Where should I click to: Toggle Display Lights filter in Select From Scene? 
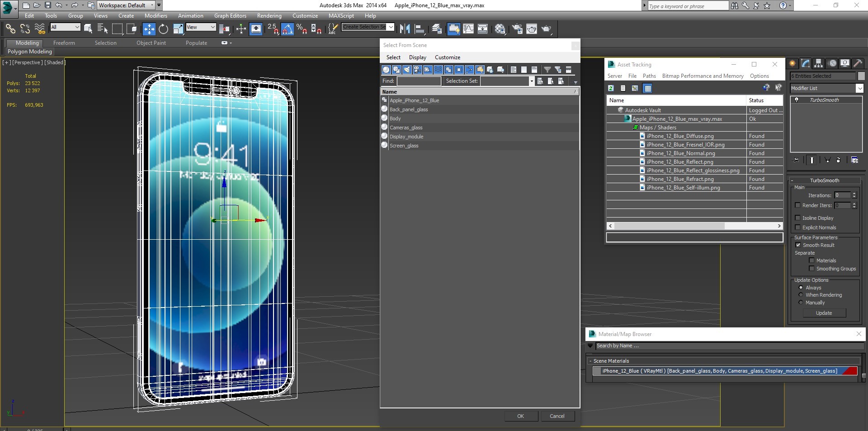[407, 70]
